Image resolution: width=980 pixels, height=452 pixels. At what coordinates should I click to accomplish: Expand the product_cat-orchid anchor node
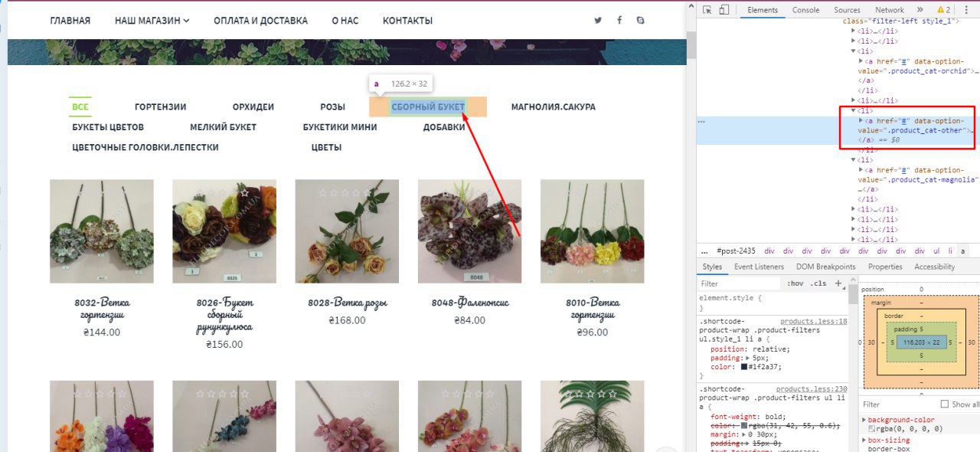click(x=861, y=61)
